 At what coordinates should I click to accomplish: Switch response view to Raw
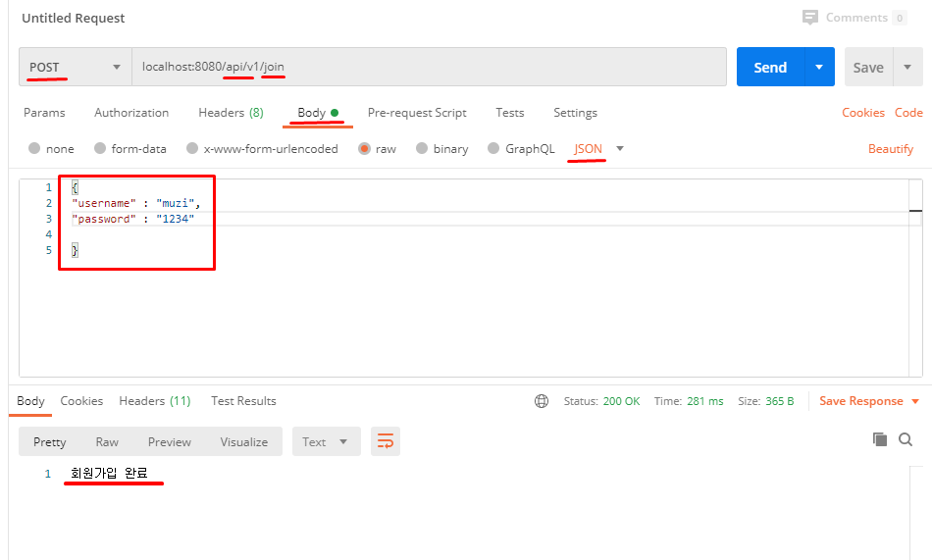pos(107,441)
